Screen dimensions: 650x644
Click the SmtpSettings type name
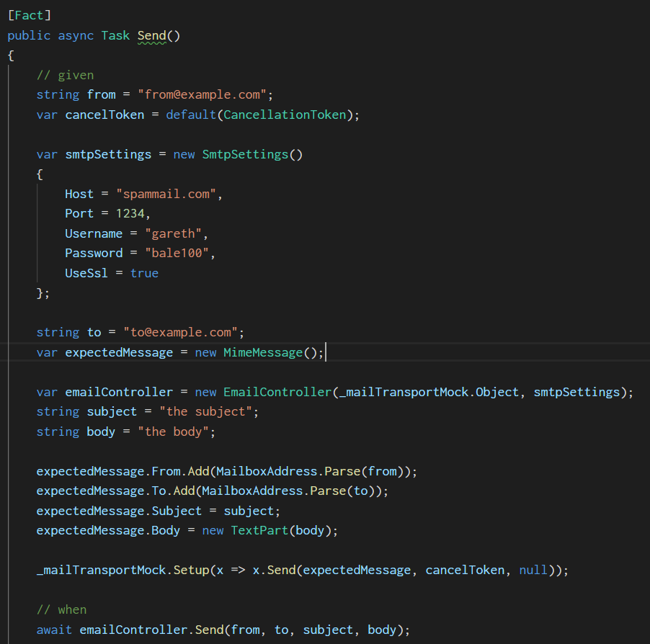coord(245,154)
